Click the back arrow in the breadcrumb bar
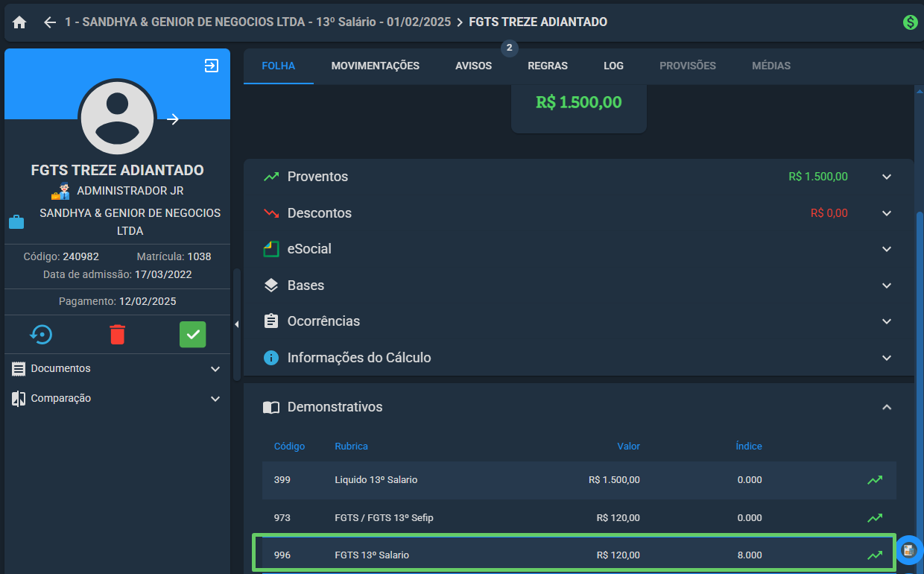The height and width of the screenshot is (574, 924). point(50,22)
